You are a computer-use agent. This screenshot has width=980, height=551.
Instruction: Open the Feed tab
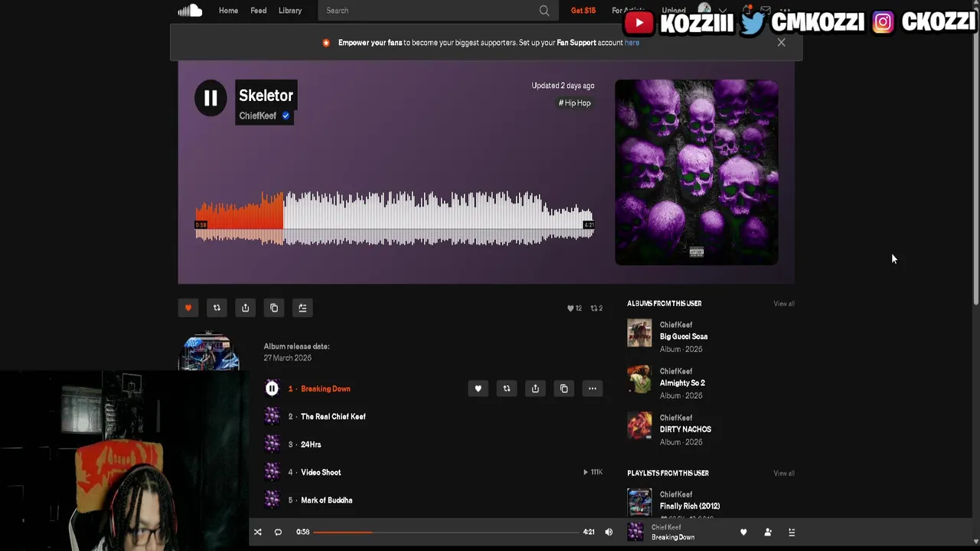click(259, 11)
